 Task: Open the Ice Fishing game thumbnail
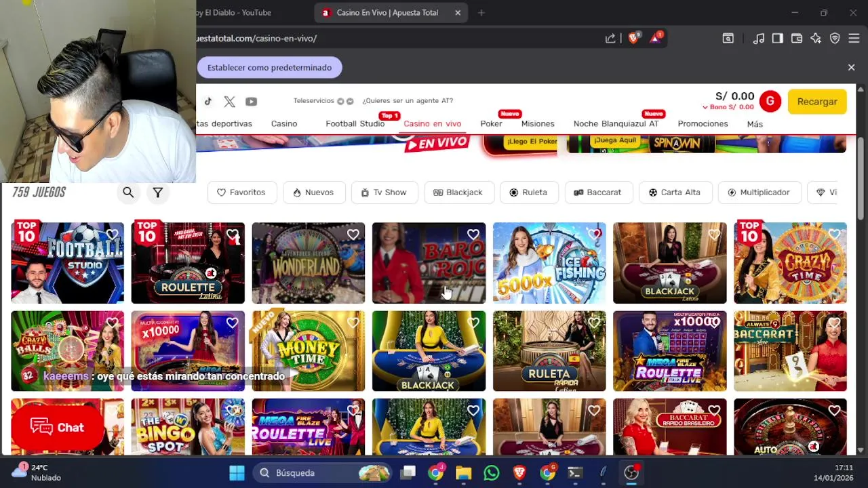(549, 263)
